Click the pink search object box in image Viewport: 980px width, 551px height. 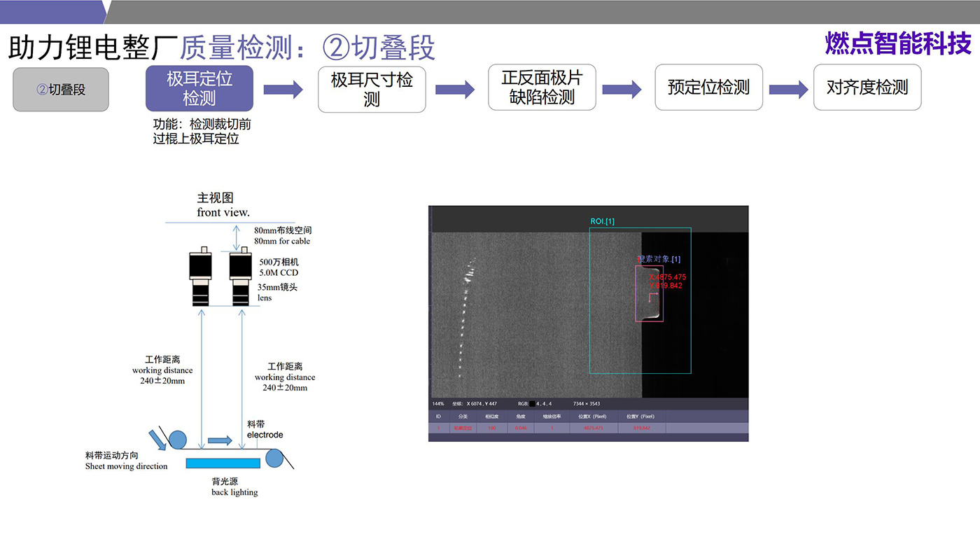[x=649, y=293]
